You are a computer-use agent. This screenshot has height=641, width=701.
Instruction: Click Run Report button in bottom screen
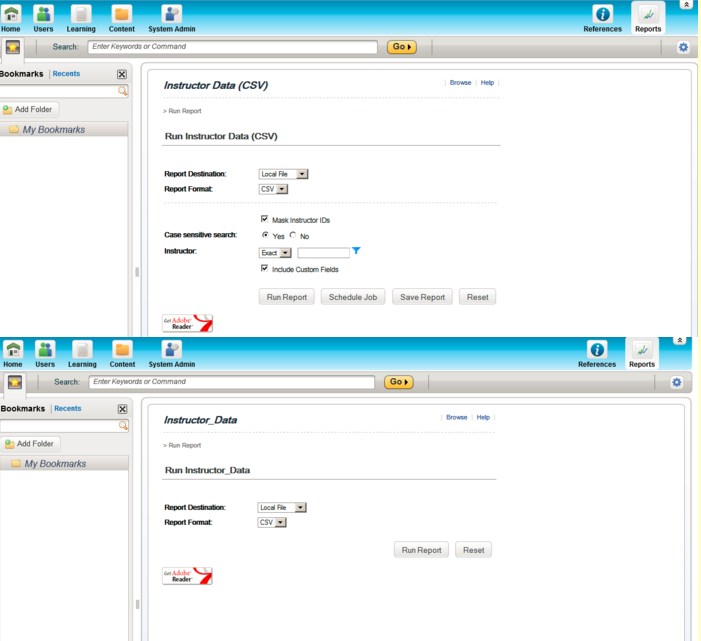[421, 550]
